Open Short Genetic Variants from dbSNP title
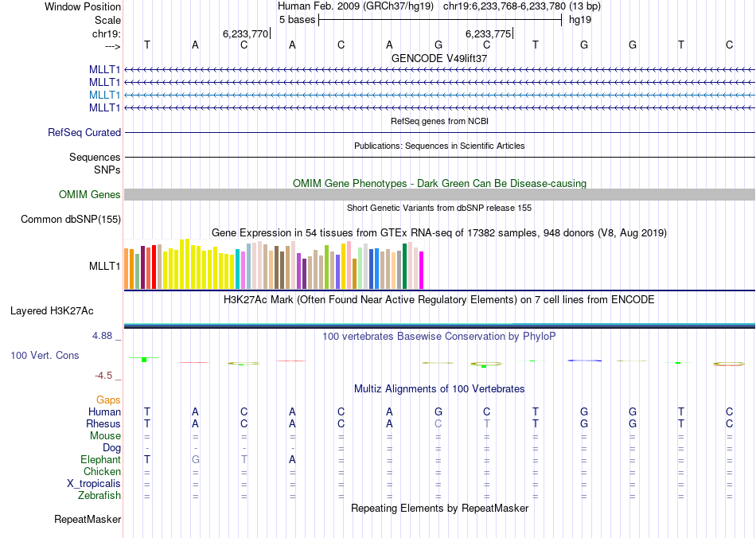756x538 pixels. pyautogui.click(x=439, y=209)
